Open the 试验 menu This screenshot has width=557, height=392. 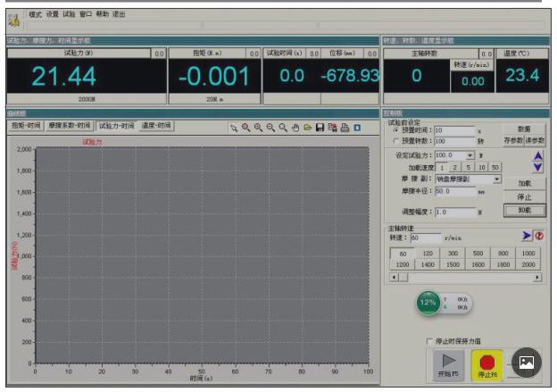pos(69,14)
